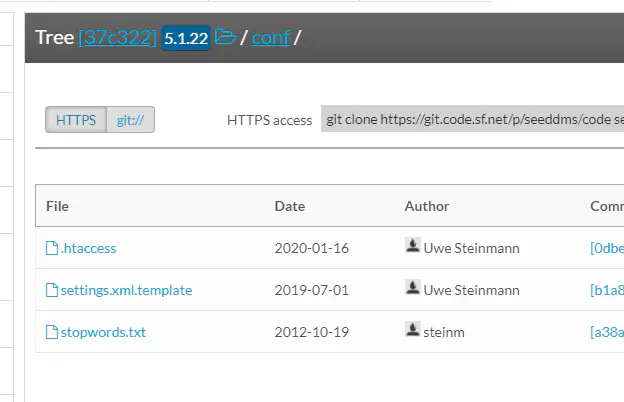Click the folder icon in the tree path

pyautogui.click(x=225, y=38)
